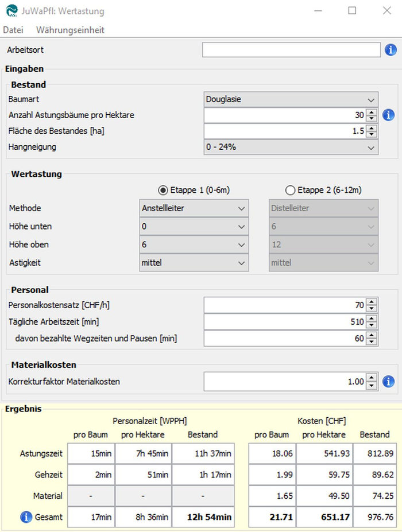Select the Etappe 2 (6-12m) radio button

[x=291, y=190]
